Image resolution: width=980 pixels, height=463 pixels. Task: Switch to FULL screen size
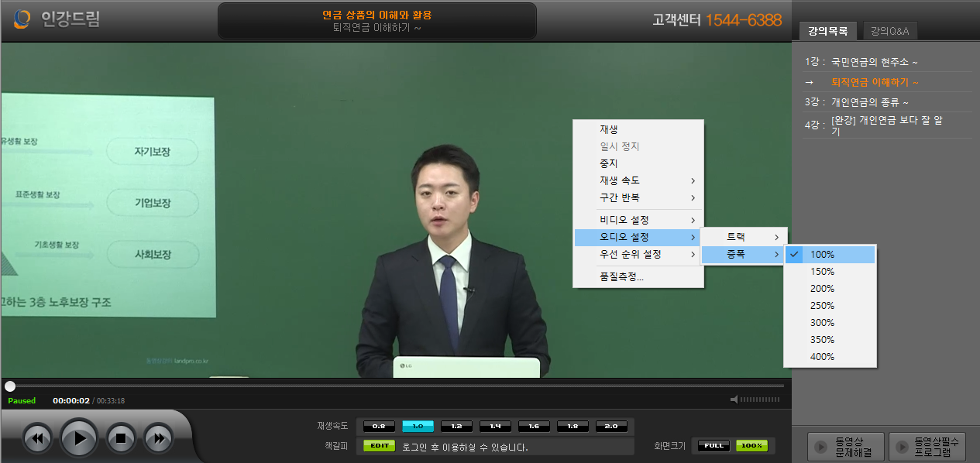(714, 445)
